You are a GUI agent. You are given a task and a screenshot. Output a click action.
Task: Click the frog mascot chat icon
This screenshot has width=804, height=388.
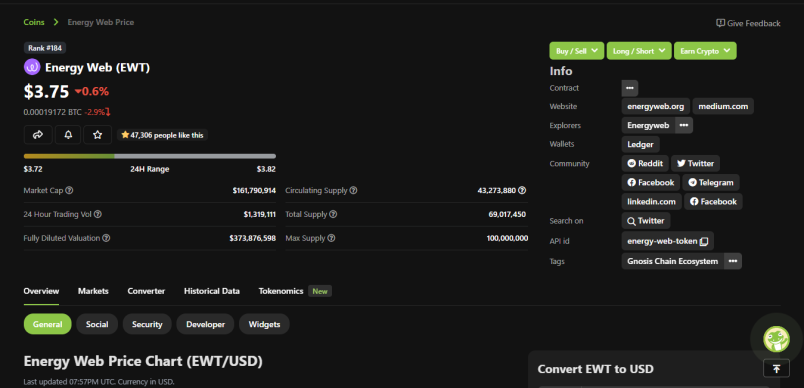pyautogui.click(x=776, y=339)
